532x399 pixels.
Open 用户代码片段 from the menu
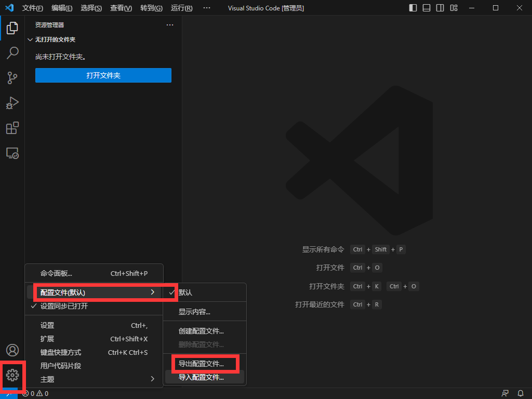click(x=94, y=366)
